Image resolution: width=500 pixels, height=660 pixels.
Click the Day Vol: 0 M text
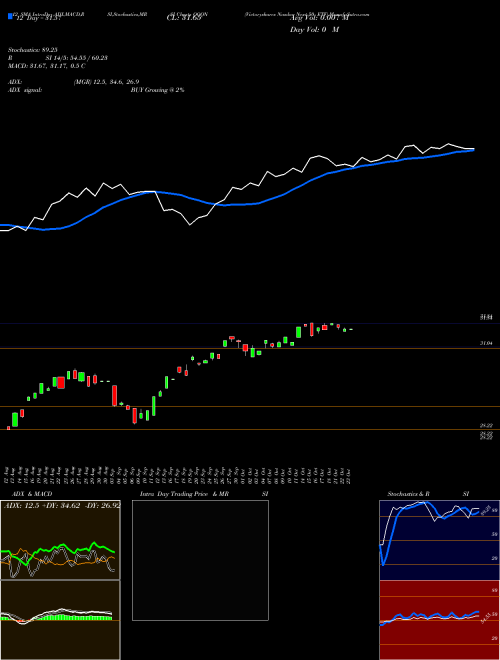314,30
